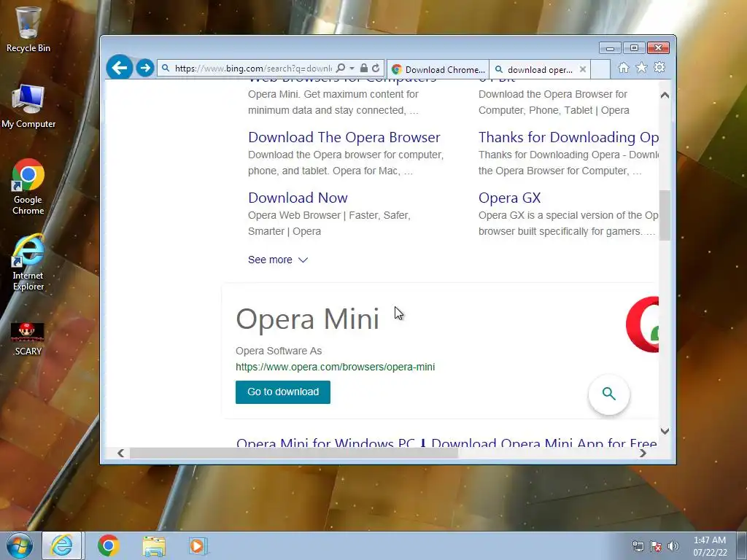
Task: Open the Action Center flag tray icon
Action: [x=656, y=546]
